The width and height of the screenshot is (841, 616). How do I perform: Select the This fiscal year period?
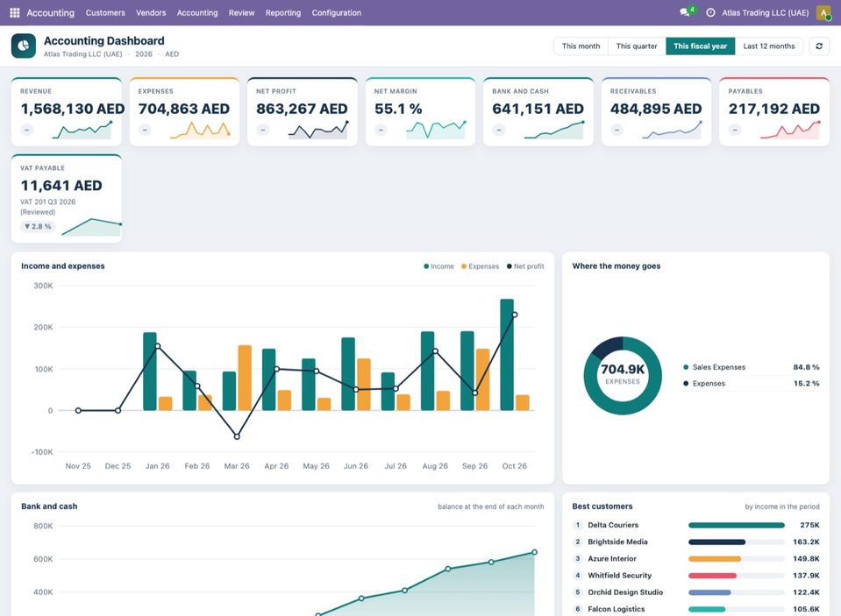[700, 46]
